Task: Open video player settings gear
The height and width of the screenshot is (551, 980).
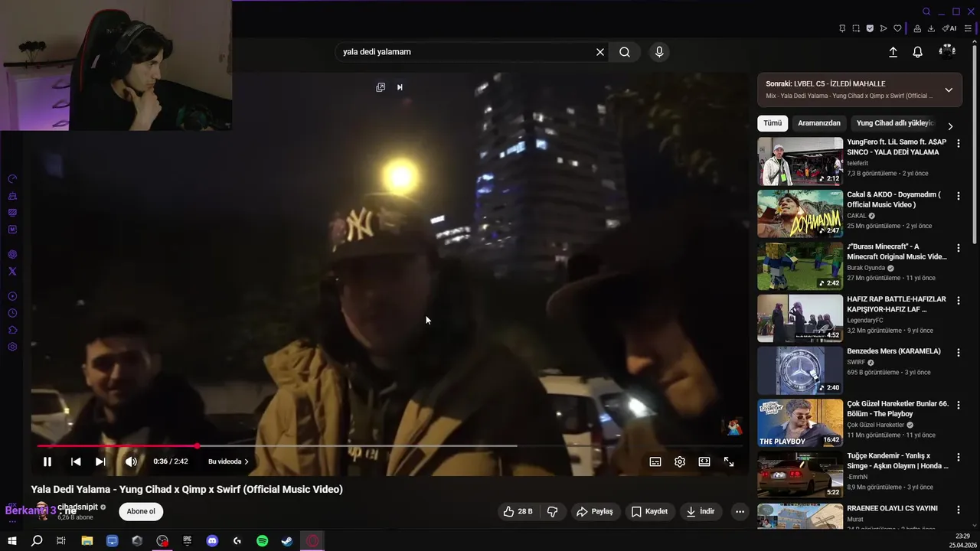Action: 680,461
